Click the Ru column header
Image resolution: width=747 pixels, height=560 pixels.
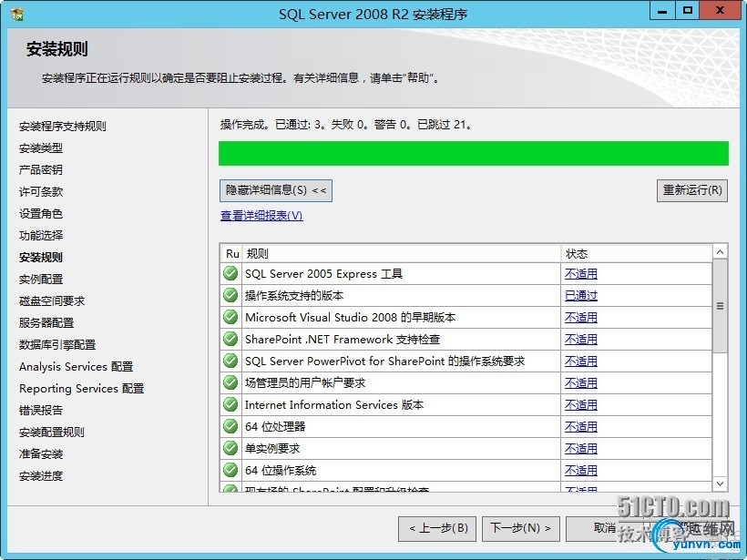click(232, 254)
